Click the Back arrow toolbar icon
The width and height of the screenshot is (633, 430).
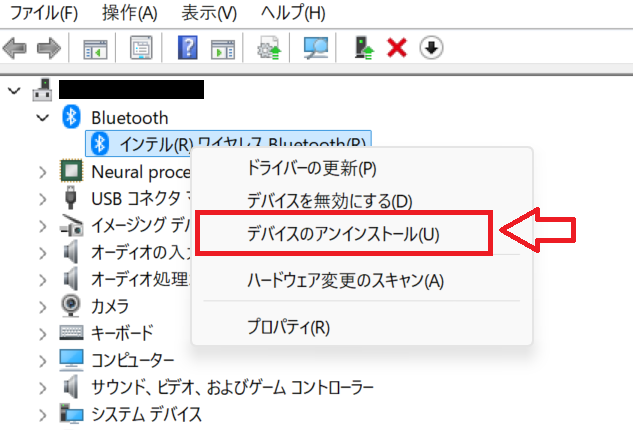[15, 48]
